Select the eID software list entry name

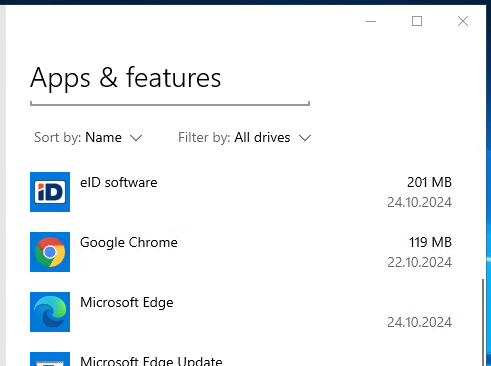(x=119, y=183)
